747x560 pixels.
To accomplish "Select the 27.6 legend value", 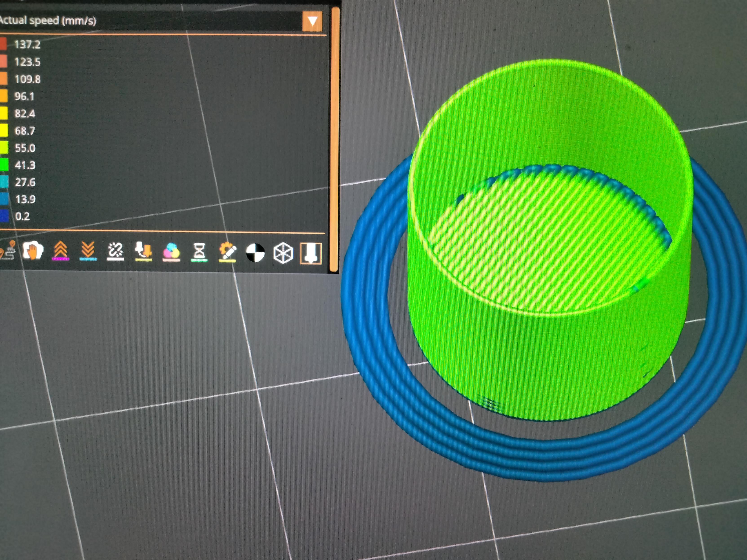I will click(x=25, y=182).
